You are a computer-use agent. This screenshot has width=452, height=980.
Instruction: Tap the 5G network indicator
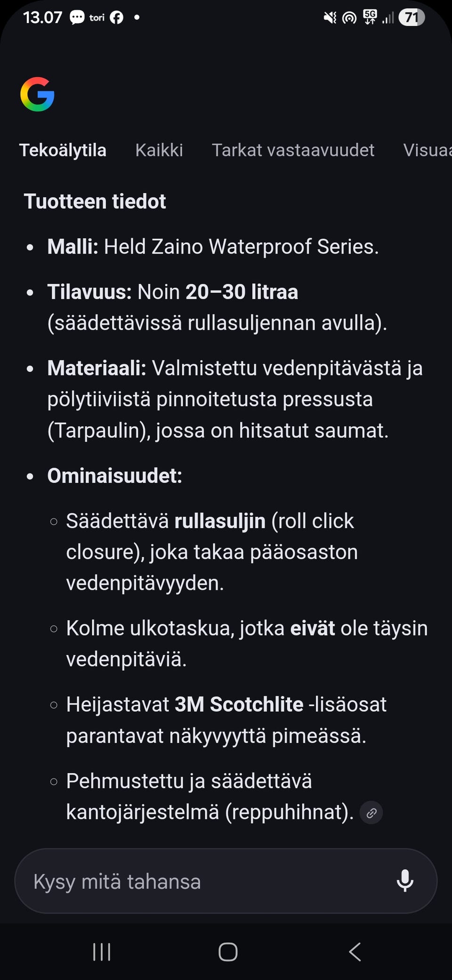pyautogui.click(x=370, y=17)
